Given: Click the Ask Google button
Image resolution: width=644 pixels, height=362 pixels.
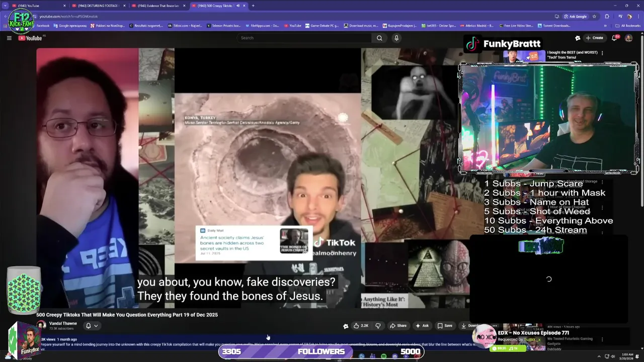Looking at the screenshot, I should pyautogui.click(x=575, y=16).
